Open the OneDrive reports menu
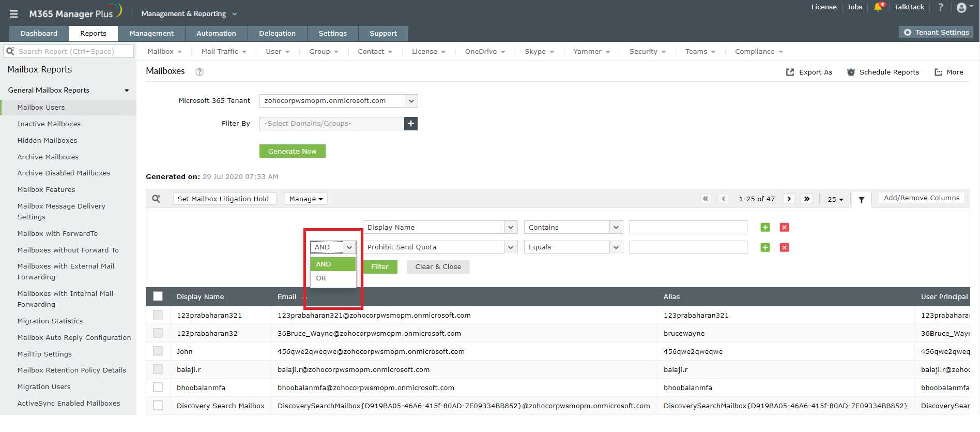 (485, 52)
